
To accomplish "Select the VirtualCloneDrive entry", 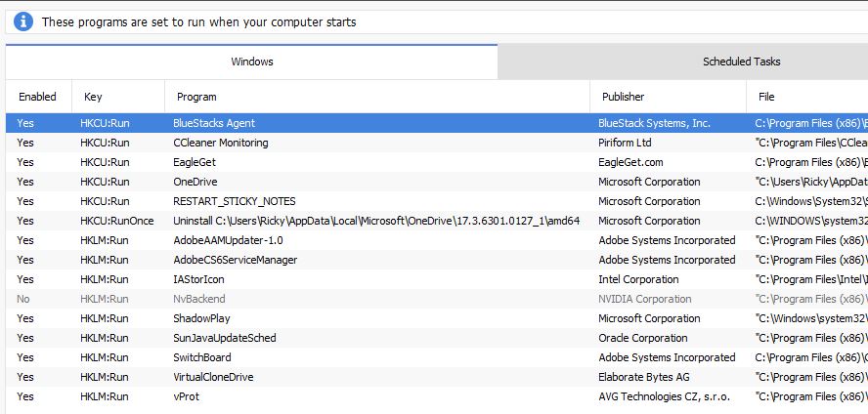I will [213, 377].
